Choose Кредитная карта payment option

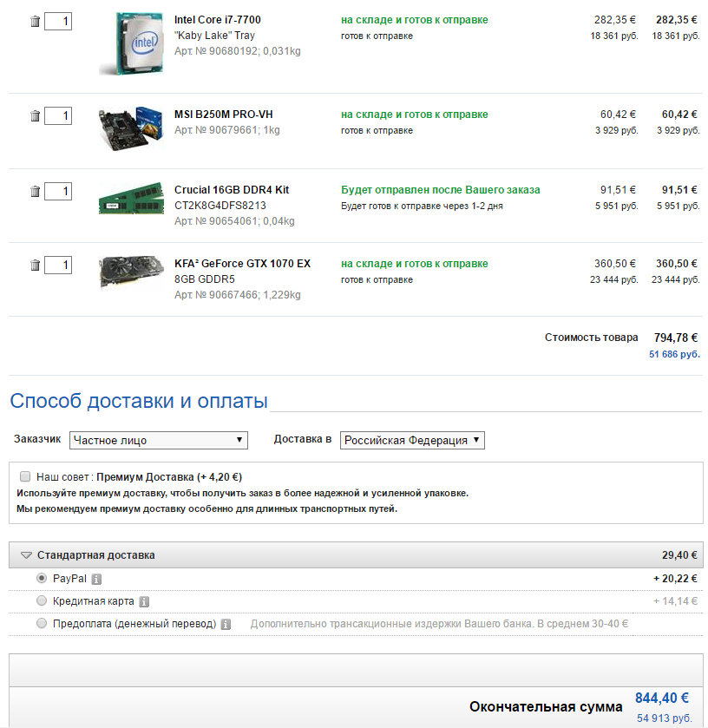[x=42, y=600]
